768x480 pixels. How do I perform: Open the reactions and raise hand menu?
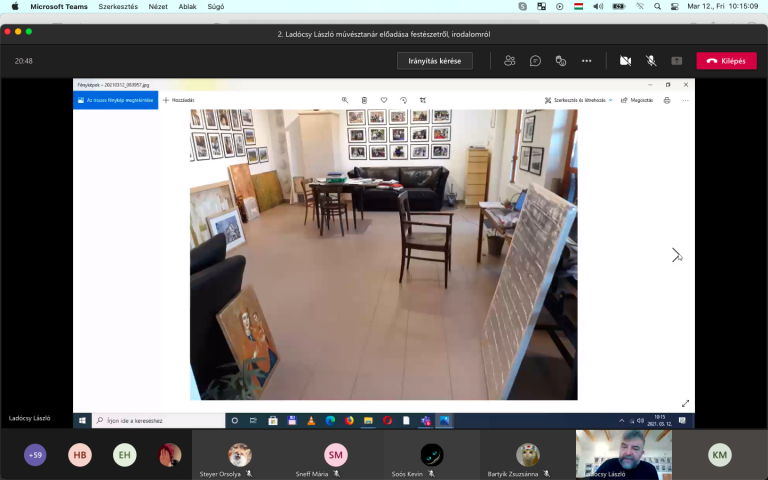(561, 61)
